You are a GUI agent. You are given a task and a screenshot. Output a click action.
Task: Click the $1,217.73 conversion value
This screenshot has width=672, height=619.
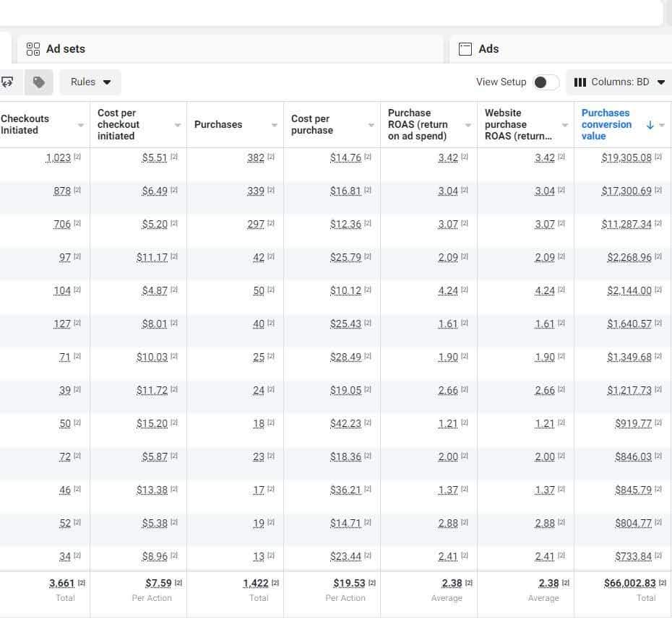coord(629,390)
